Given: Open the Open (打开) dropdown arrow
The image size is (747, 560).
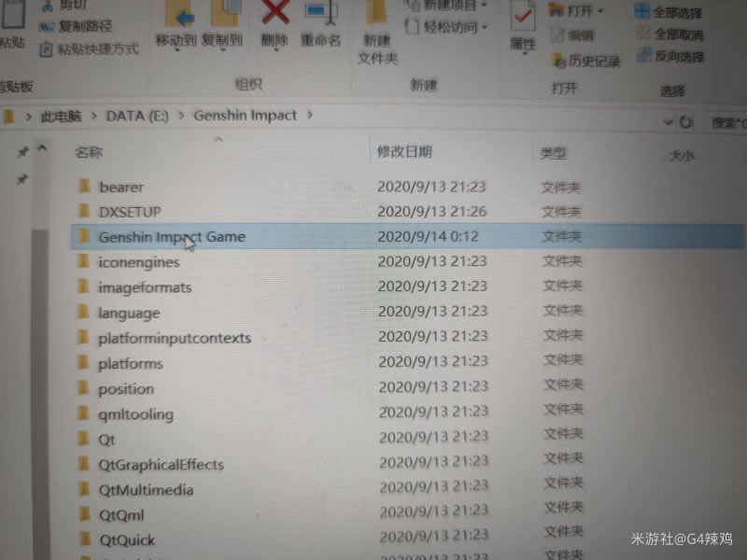Looking at the screenshot, I should pos(599,11).
